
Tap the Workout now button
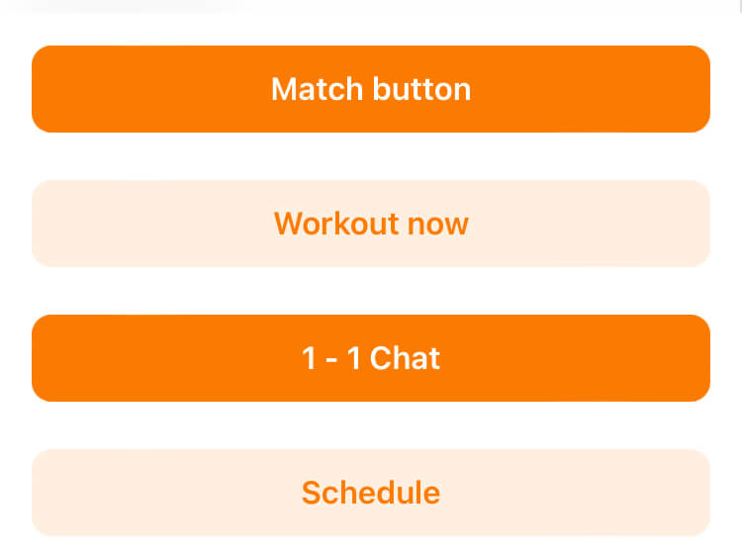(371, 224)
